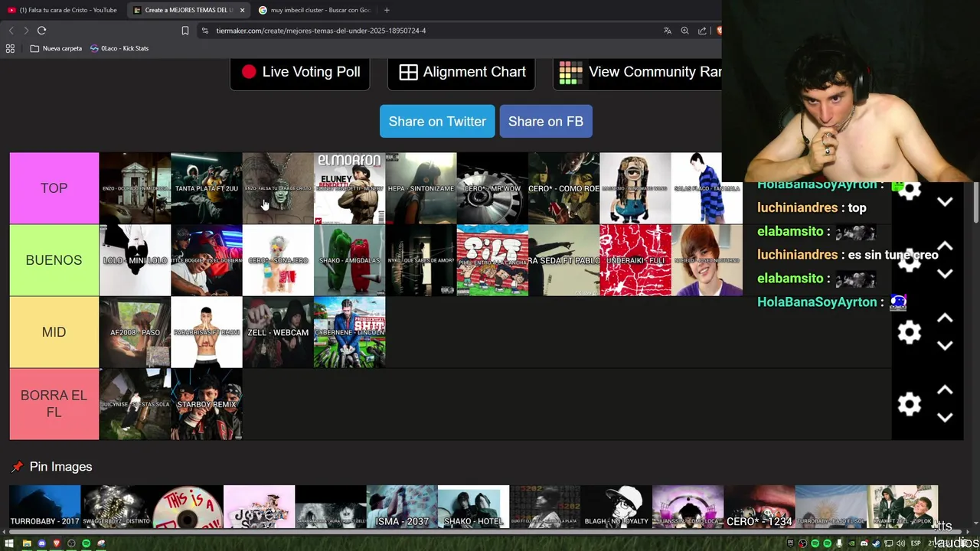Move the BUENOS tier row down
Viewport: 980px width, 551px height.
pyautogui.click(x=945, y=274)
